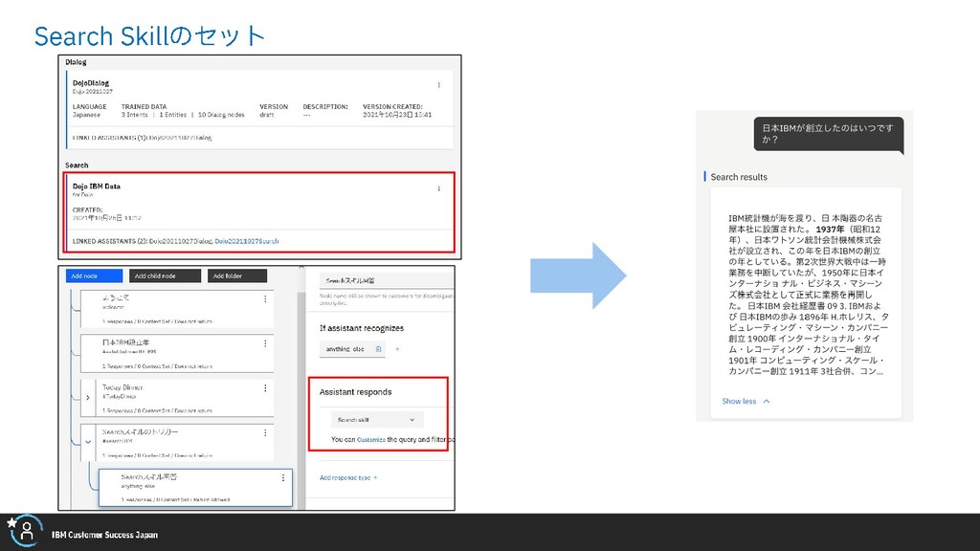Screen dimensions: 980x551
Task: Click the IBM Customer Success avatar logo
Action: point(24,531)
